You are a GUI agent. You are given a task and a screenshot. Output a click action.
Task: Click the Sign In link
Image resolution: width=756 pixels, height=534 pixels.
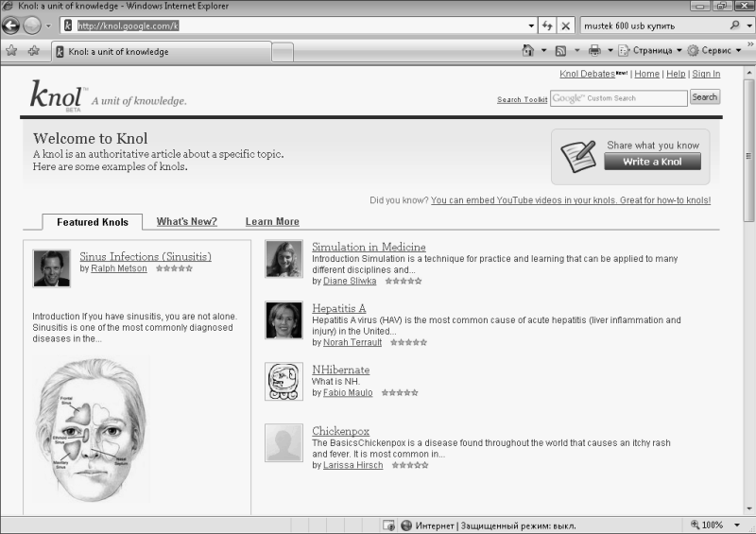point(706,74)
